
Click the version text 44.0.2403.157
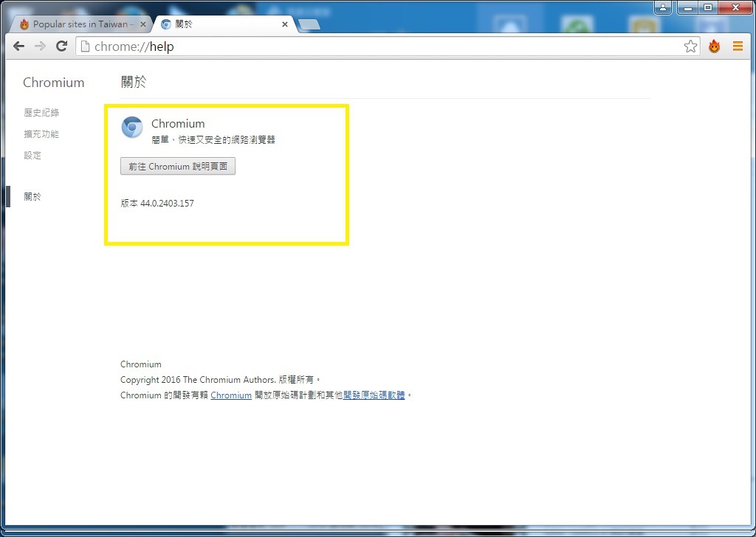pyautogui.click(x=167, y=204)
